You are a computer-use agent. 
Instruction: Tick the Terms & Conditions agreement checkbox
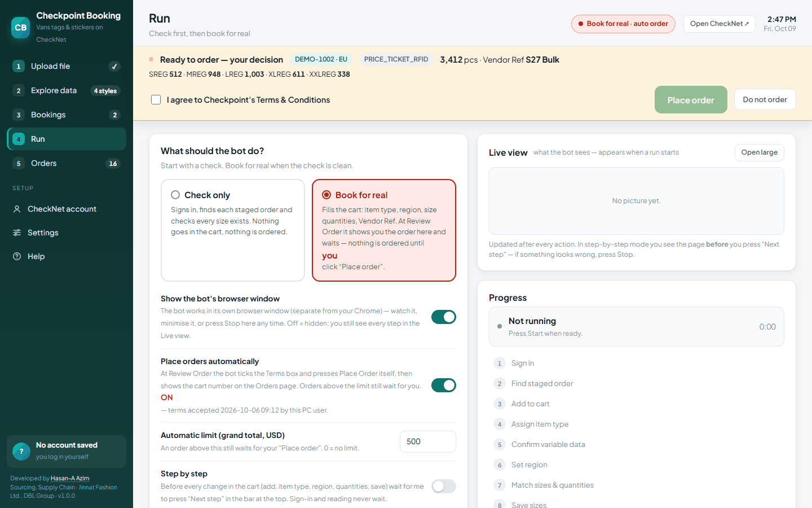coord(156,100)
